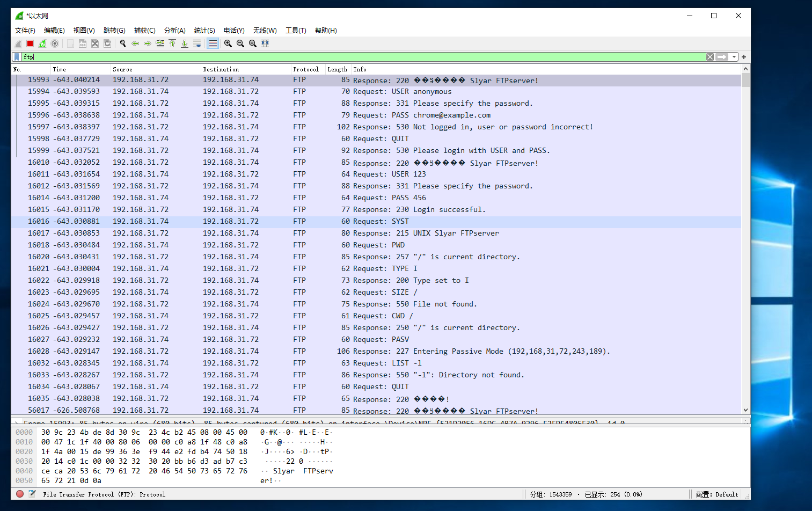Apply the display filter arrow button

722,57
